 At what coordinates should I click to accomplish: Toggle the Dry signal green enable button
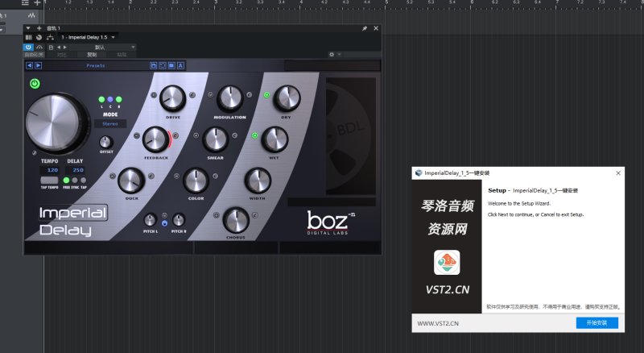266,95
